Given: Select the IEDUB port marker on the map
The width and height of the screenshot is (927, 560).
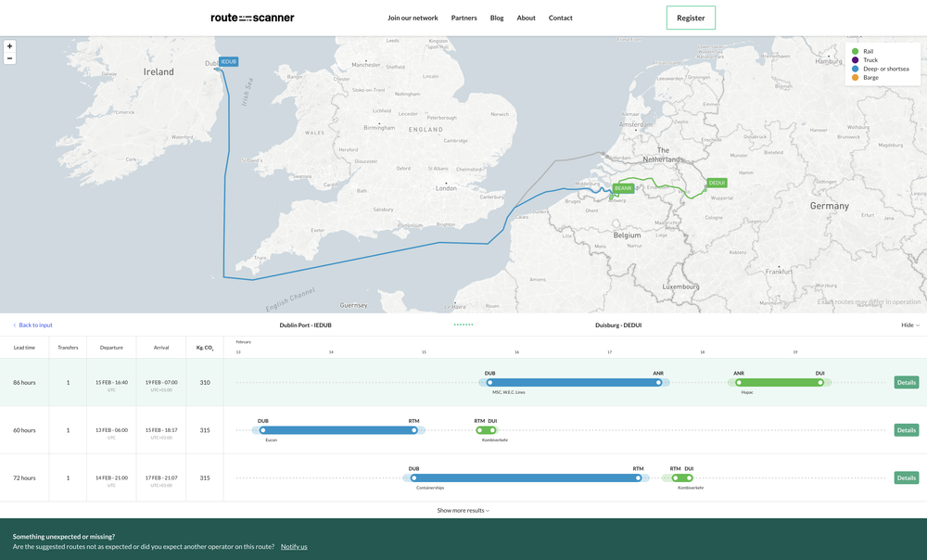Looking at the screenshot, I should pyautogui.click(x=227, y=60).
